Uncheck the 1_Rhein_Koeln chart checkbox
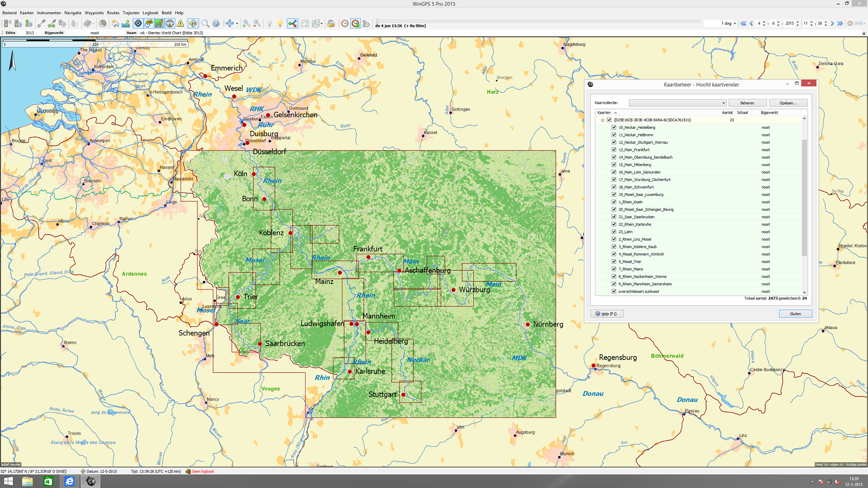The height and width of the screenshot is (488, 868). point(614,202)
